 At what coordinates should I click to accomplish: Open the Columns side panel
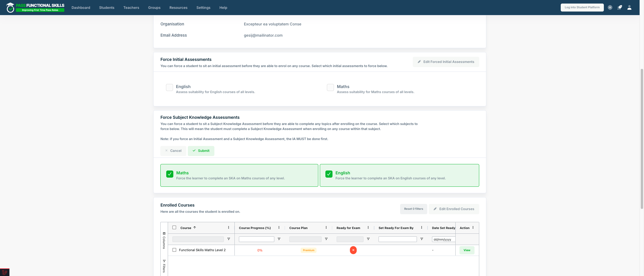point(164,241)
